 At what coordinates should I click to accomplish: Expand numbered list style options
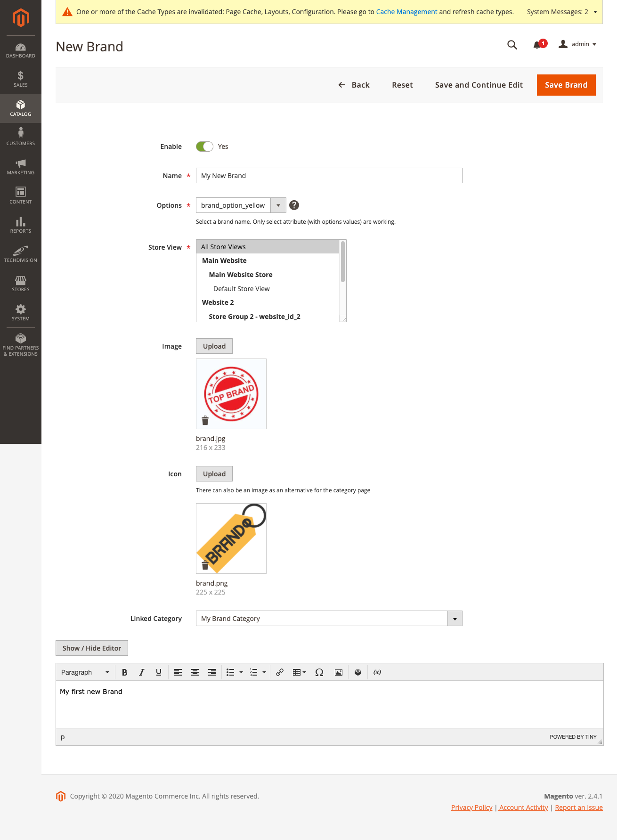tap(264, 672)
